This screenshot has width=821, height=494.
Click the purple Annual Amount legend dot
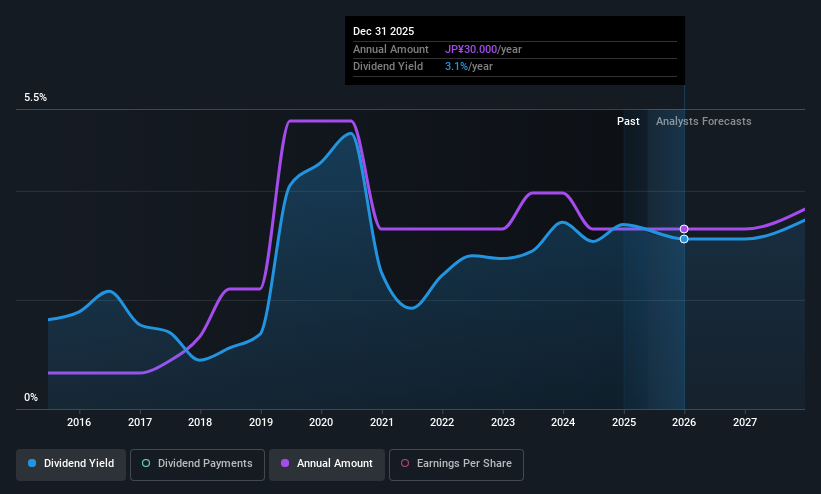[x=285, y=464]
